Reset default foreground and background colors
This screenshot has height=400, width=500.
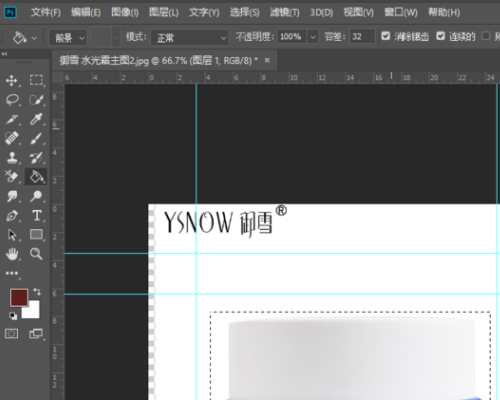point(13,316)
